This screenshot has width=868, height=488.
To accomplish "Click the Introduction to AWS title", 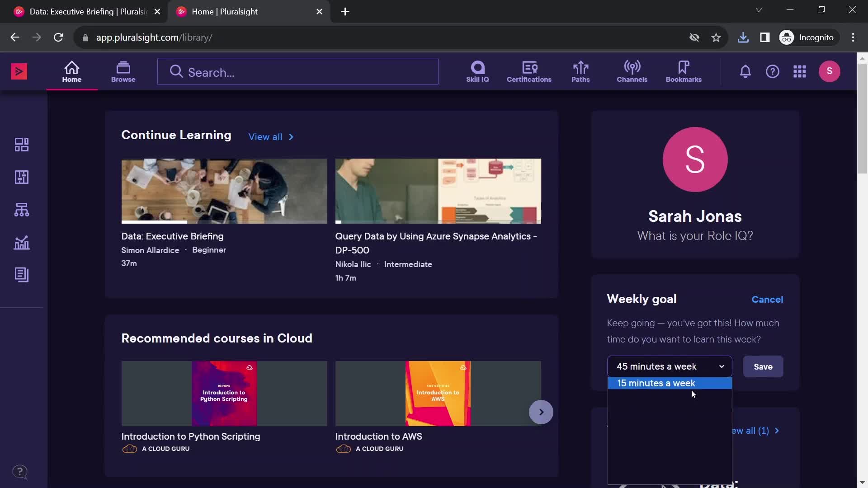I will pos(379,436).
